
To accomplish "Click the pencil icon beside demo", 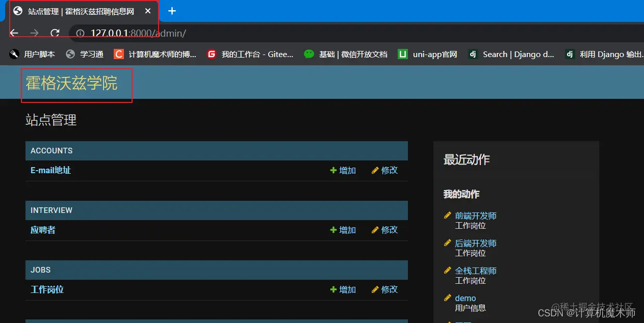I will coord(448,298).
